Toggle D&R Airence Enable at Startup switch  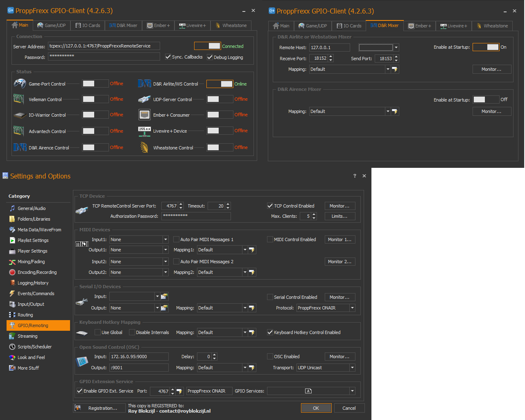(486, 99)
